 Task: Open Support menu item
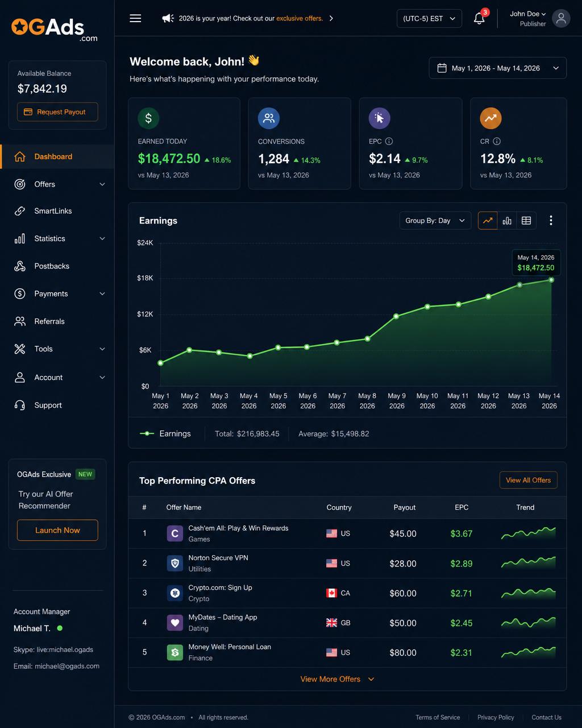coord(57,405)
